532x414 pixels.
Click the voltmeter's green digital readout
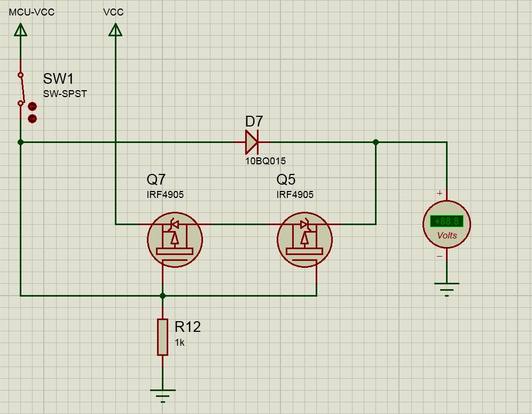pos(447,221)
